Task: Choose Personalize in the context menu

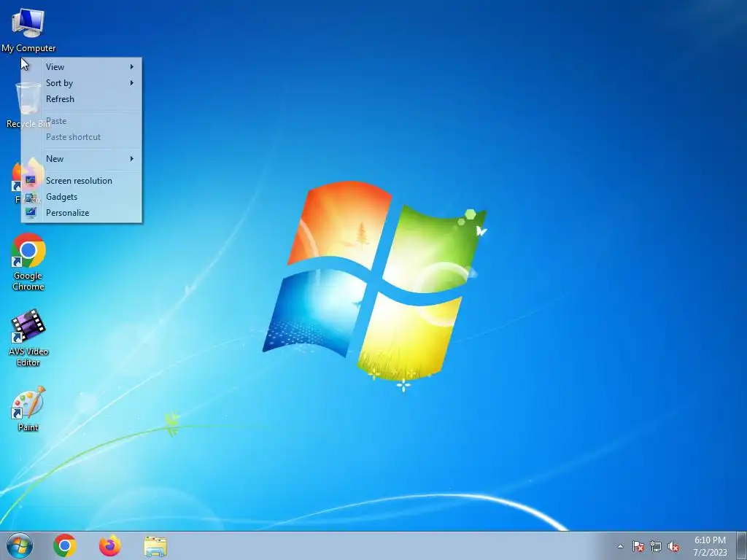Action: point(82,213)
